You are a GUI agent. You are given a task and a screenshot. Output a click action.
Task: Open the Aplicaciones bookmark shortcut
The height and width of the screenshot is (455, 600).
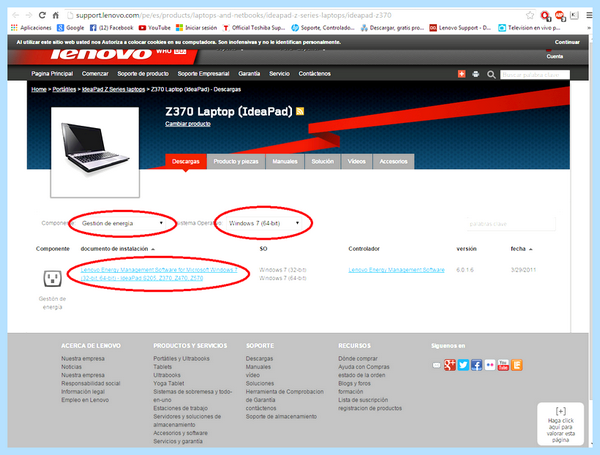pyautogui.click(x=31, y=28)
